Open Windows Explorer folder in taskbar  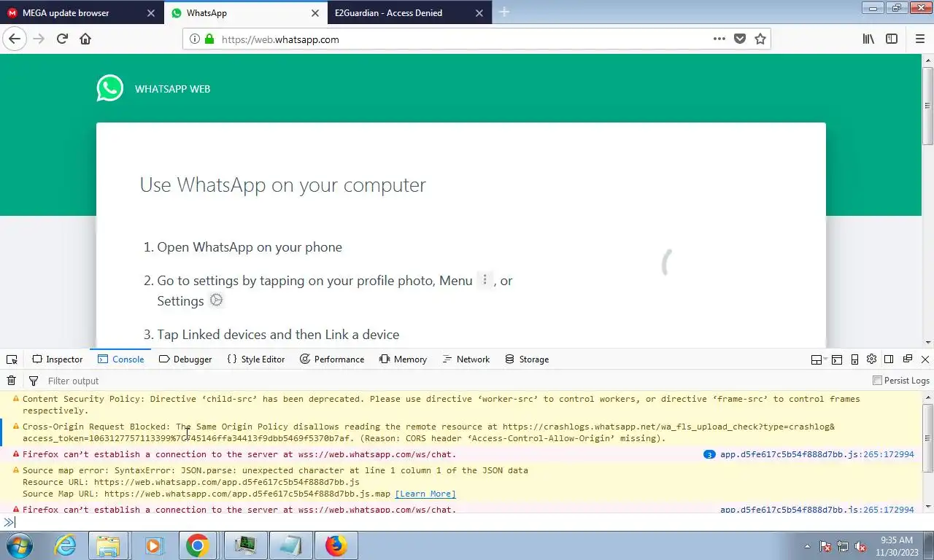point(108,545)
